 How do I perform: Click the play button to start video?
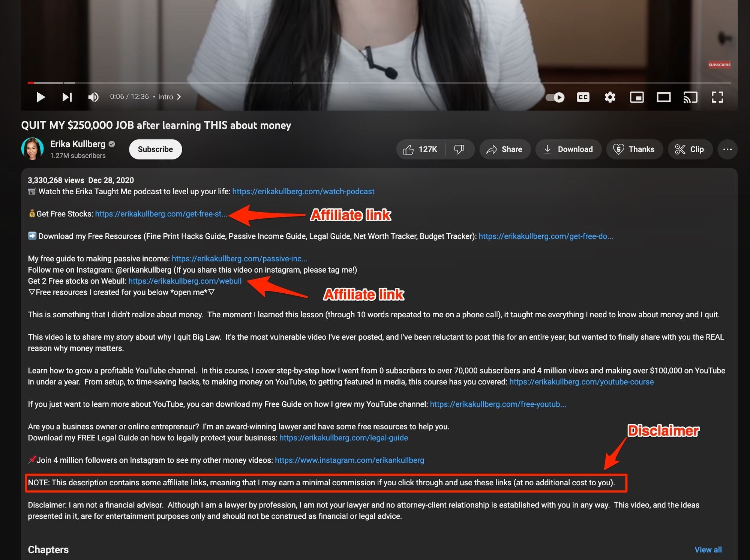(x=40, y=96)
